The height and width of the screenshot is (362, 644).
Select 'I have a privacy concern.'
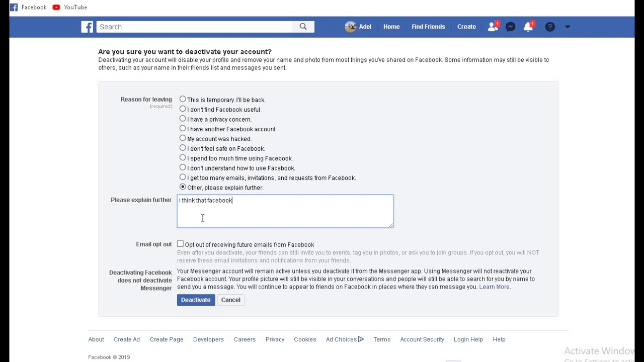[183, 119]
